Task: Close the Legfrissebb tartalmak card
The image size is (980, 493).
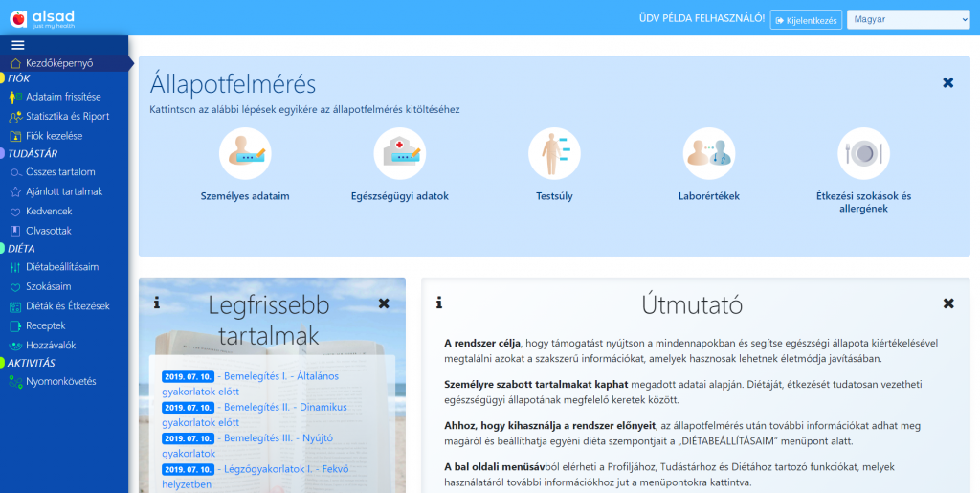Action: (384, 303)
